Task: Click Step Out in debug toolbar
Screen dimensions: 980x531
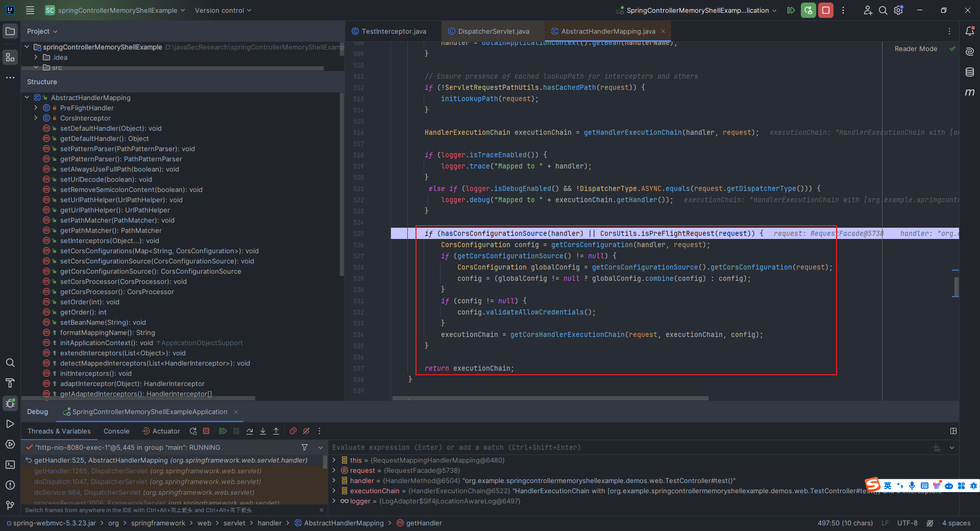Action: 276,431
